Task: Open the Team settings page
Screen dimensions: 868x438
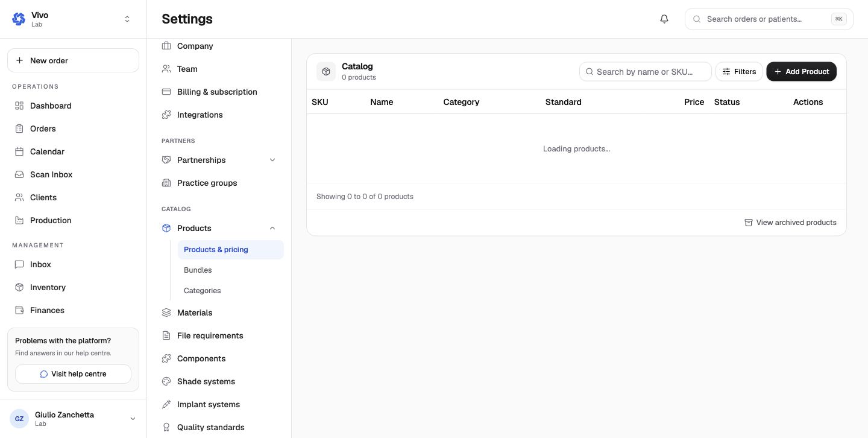Action: pyautogui.click(x=219, y=69)
